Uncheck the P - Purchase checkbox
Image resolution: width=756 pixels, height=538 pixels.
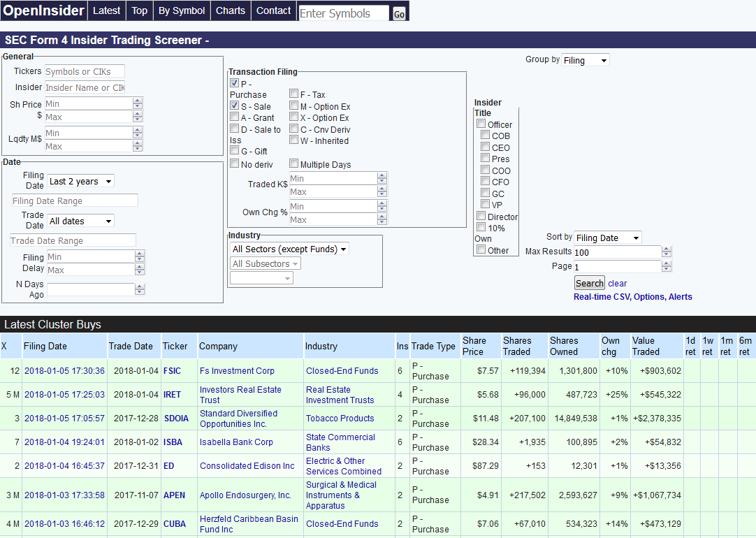coord(234,83)
